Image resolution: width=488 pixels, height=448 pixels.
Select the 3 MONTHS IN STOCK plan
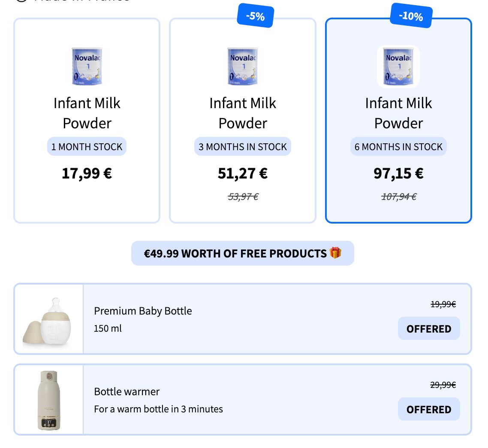[x=243, y=120]
